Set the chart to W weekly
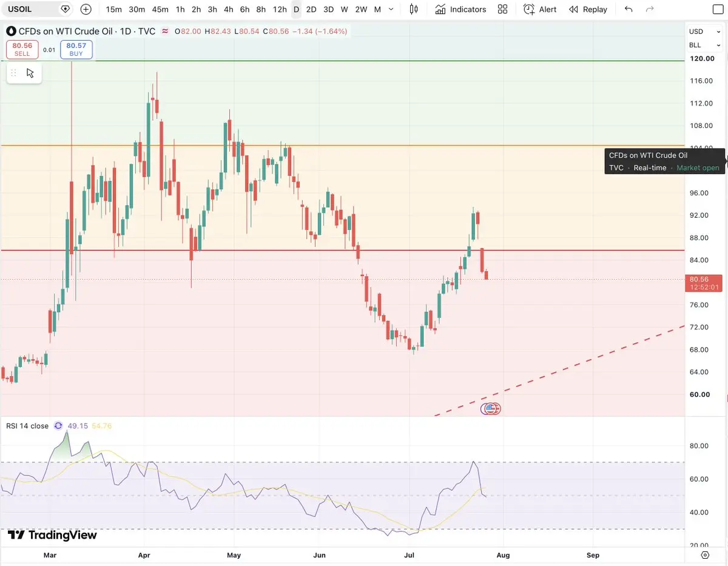This screenshot has width=728, height=566. pos(344,9)
